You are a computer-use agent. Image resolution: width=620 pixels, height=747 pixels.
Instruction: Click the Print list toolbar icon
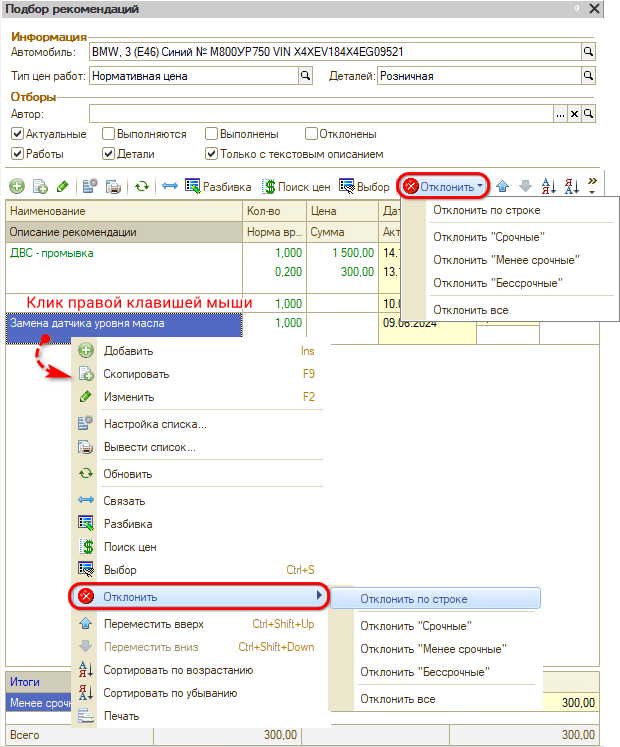pyautogui.click(x=114, y=187)
